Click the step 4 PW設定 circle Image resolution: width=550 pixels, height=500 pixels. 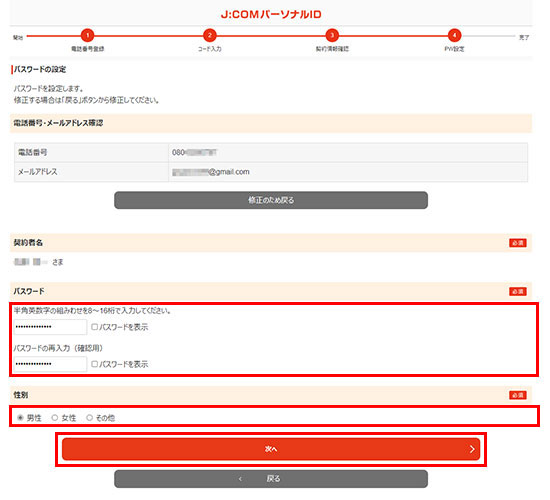454,35
